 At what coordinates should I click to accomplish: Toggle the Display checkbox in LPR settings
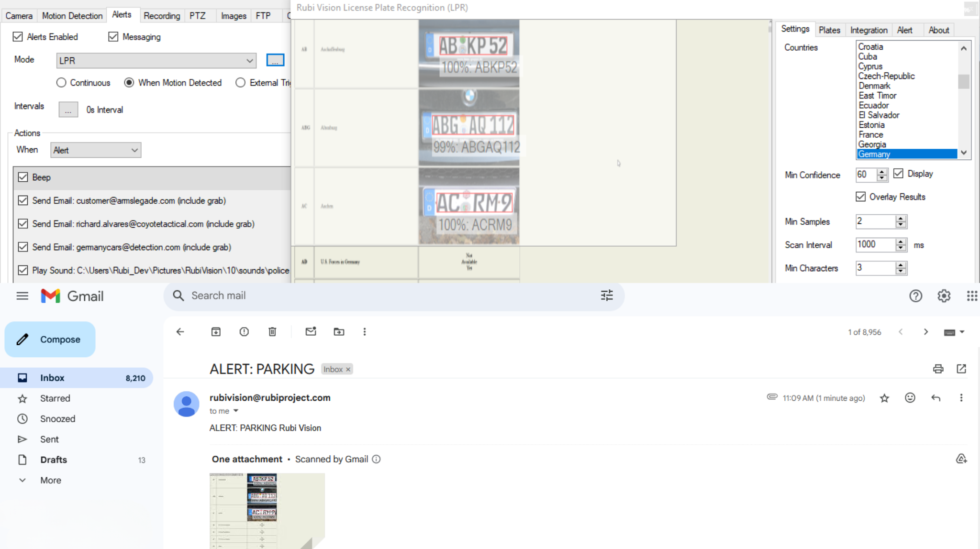pyautogui.click(x=898, y=174)
